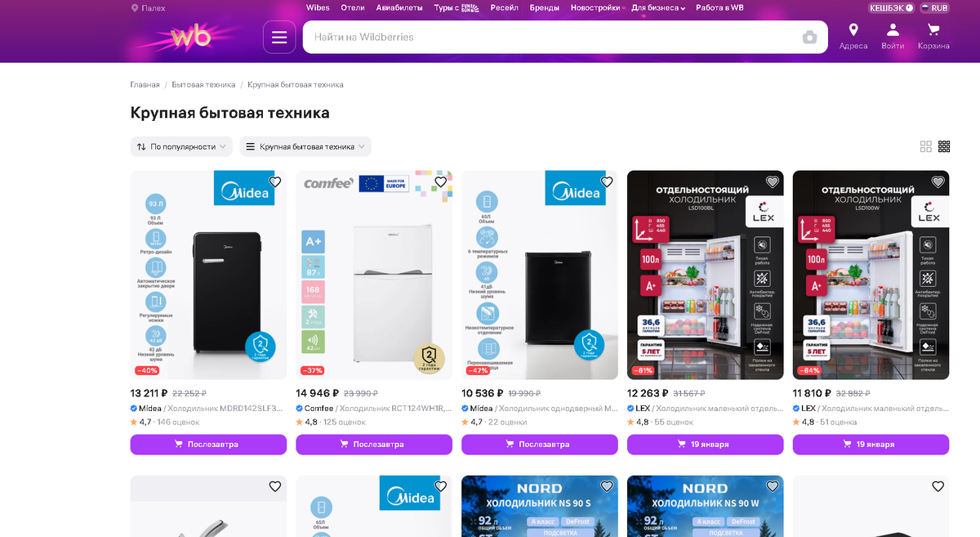Search by photo using camera icon
980x537 pixels.
coord(809,38)
